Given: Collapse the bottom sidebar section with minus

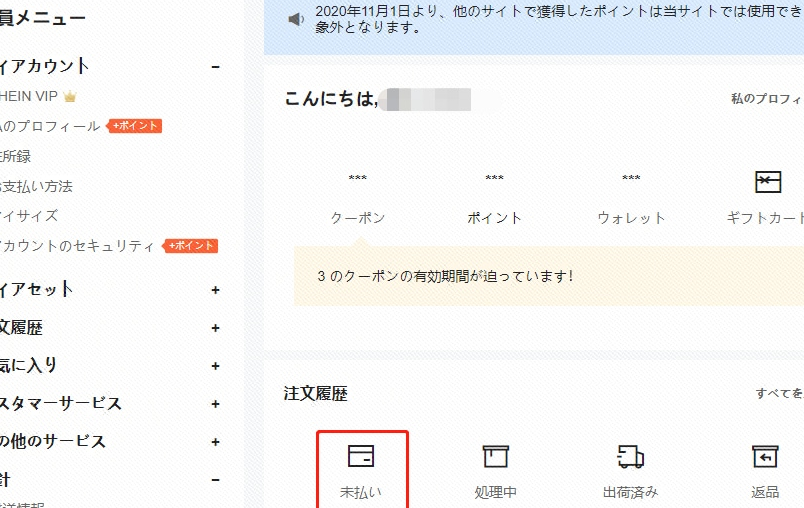Looking at the screenshot, I should [x=215, y=480].
